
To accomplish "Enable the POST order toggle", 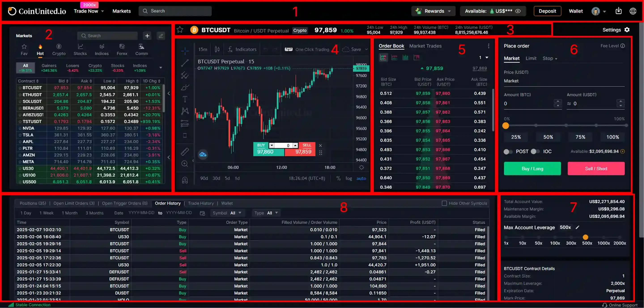I will point(508,151).
